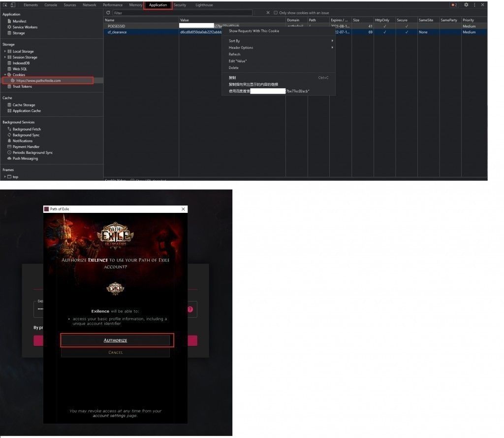This screenshot has height=438, width=504.
Task: Click the refresh cookies icon
Action: point(108,13)
